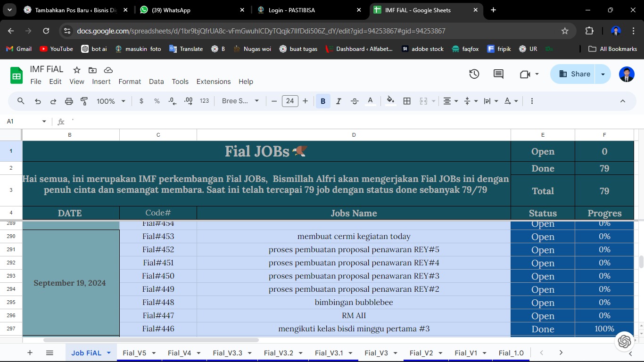Click the Share button

[575, 74]
